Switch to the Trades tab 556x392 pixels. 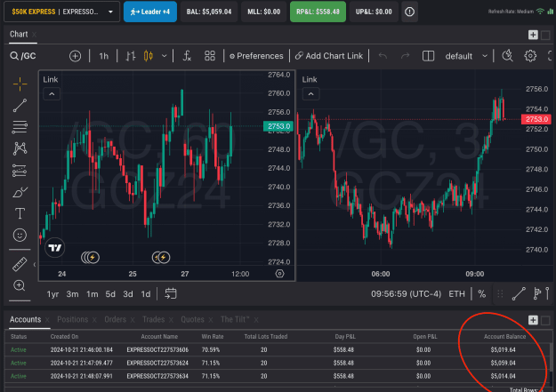point(154,319)
